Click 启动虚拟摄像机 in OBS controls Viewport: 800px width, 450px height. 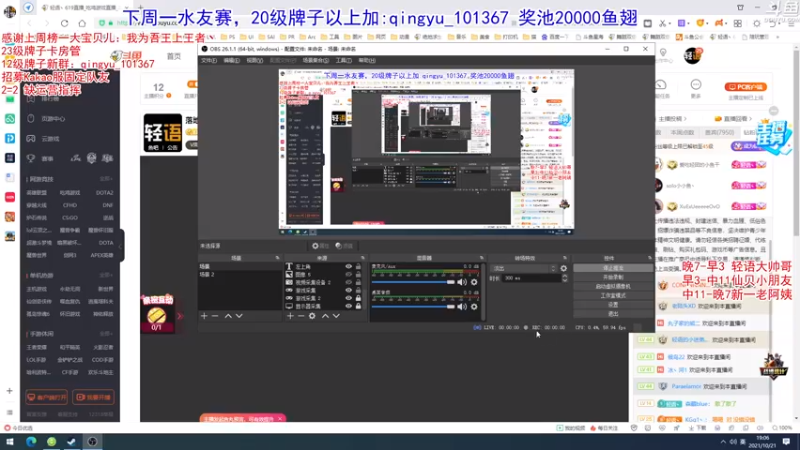613,286
